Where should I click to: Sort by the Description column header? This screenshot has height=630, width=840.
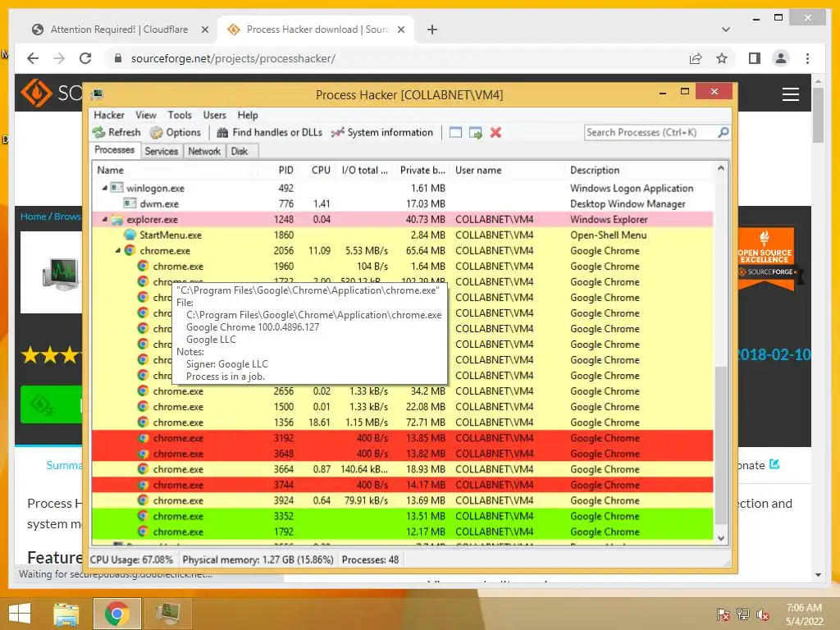click(639, 170)
